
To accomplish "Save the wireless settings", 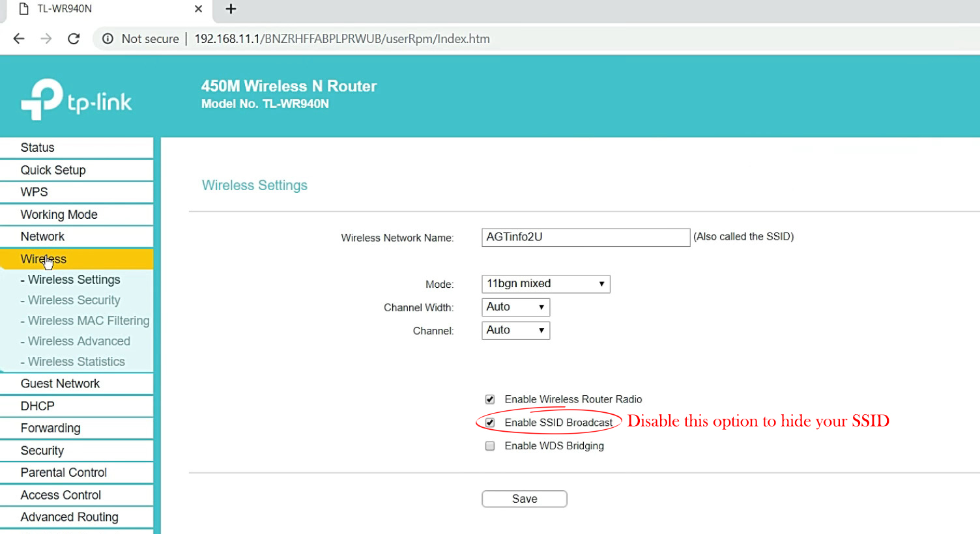I will (524, 499).
